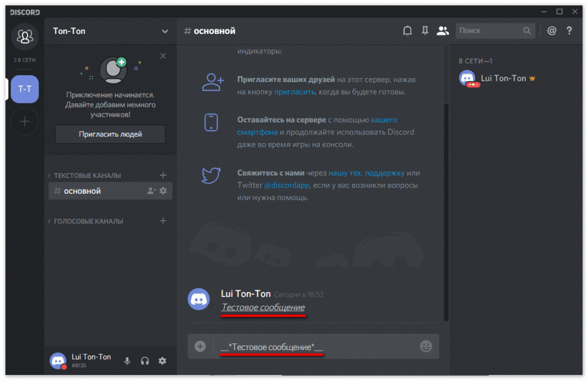Collapse the ГОЛОСОВЫЕ КАНАЛЫ category
The width and height of the screenshot is (588, 381).
click(86, 221)
